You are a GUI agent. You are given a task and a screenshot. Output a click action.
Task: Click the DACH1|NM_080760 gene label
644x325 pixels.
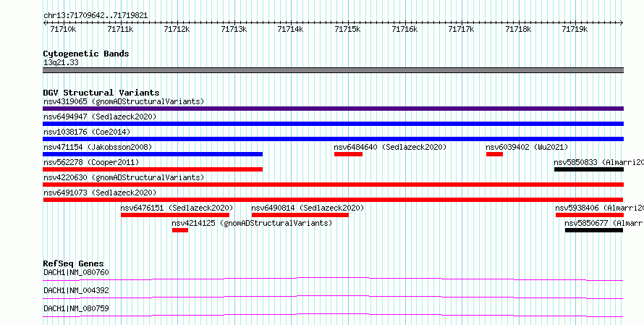coord(77,272)
